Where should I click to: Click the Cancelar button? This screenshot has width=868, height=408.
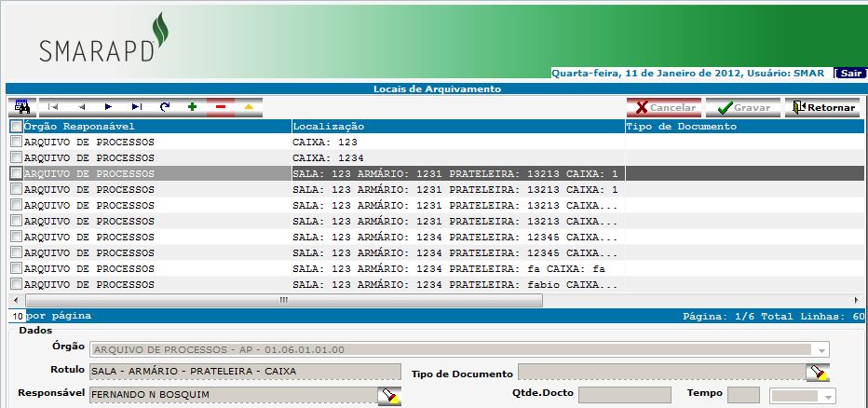tap(664, 107)
